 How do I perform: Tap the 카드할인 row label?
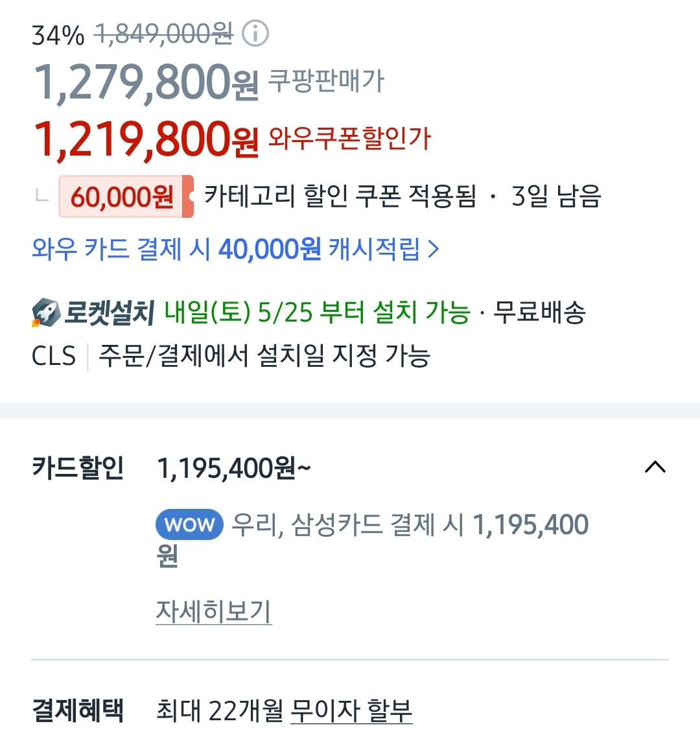tap(78, 467)
